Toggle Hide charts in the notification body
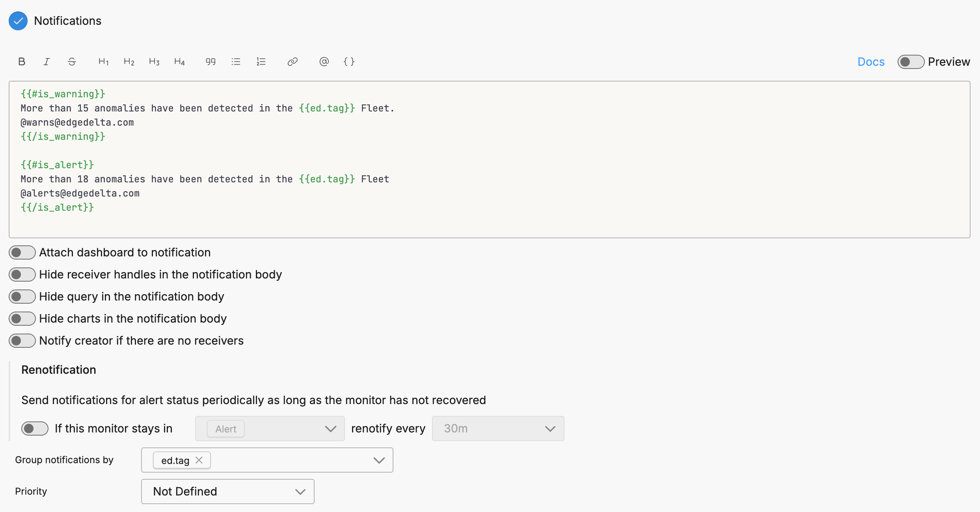Screen dimensions: 980x512 pos(22,318)
